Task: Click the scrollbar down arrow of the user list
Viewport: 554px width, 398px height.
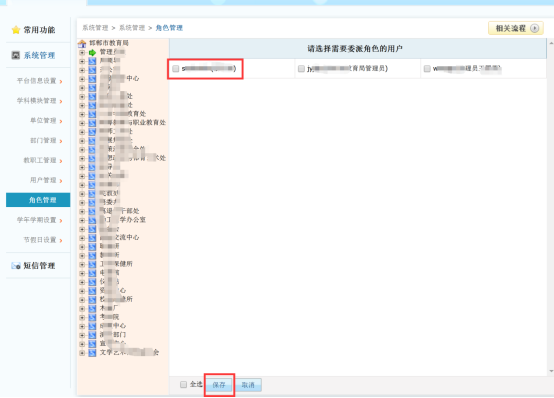Action: [x=551, y=371]
